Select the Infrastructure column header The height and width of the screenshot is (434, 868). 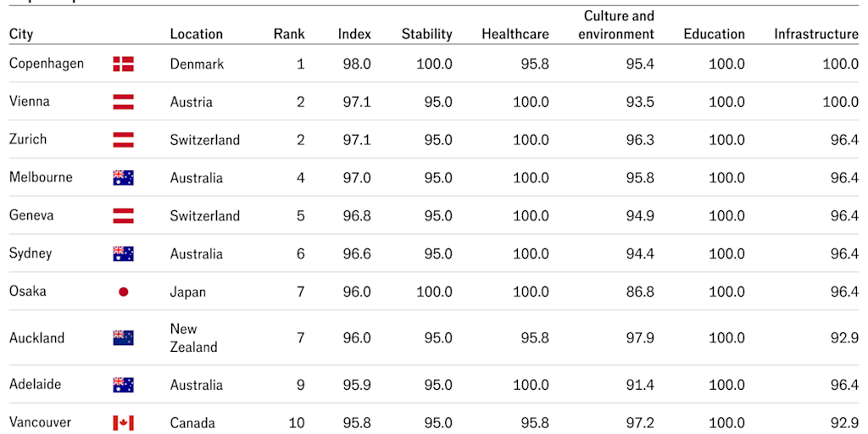pyautogui.click(x=815, y=35)
